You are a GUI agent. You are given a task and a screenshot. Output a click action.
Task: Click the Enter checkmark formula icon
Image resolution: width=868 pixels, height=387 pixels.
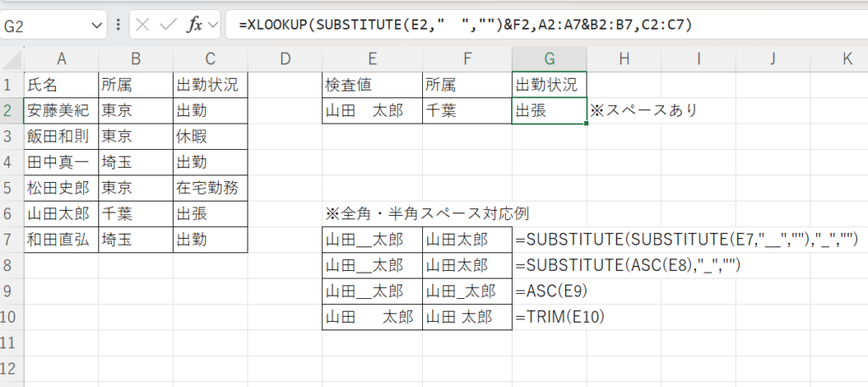168,25
